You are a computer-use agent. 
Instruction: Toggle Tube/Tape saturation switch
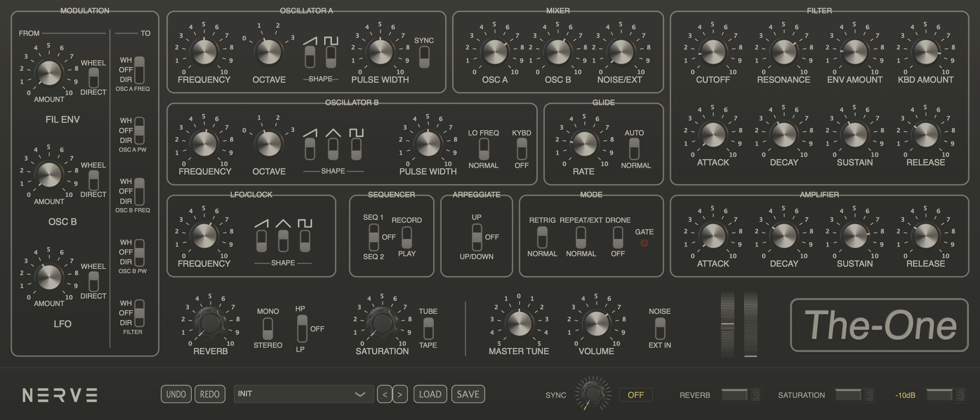(x=428, y=329)
